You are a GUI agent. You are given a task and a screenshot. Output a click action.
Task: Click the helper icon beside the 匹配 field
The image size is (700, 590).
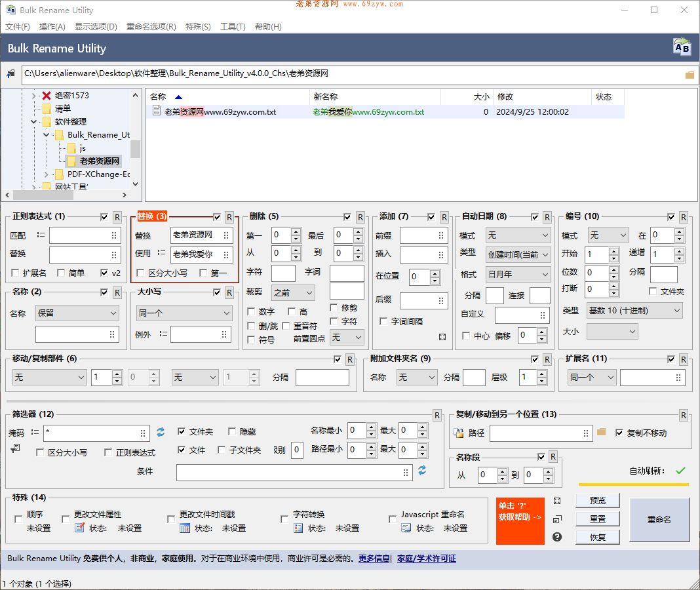[41, 235]
